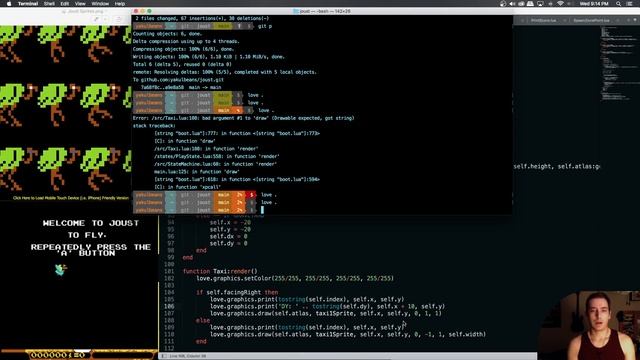The image size is (640, 360).
Task: Switch to the PrintScore.lua editor tab
Action: [543, 20]
